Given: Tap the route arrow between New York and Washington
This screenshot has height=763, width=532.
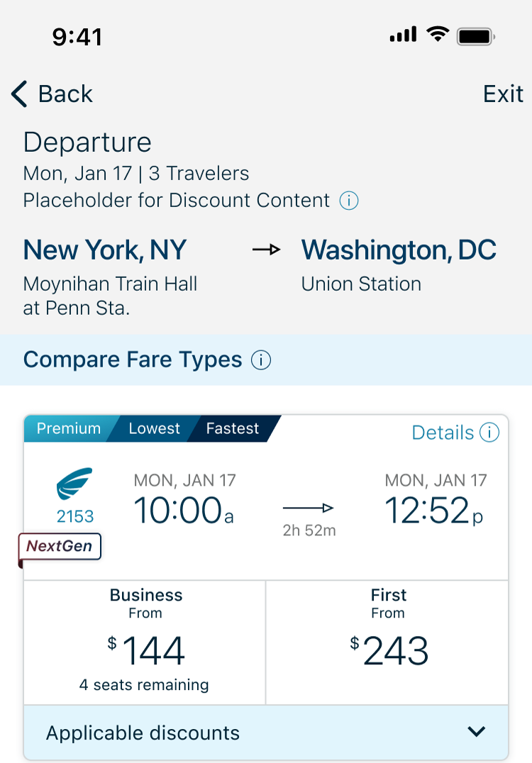Looking at the screenshot, I should [x=266, y=250].
